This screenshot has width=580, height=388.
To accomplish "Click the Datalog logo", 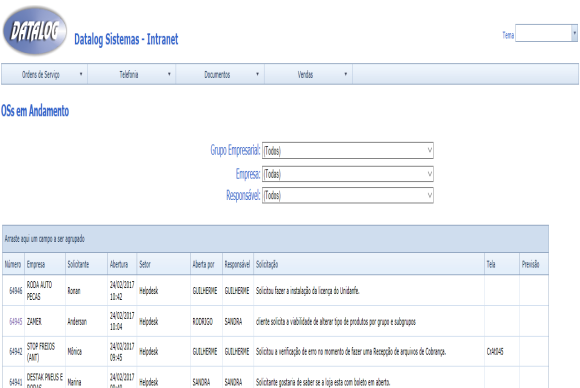I will click(35, 31).
